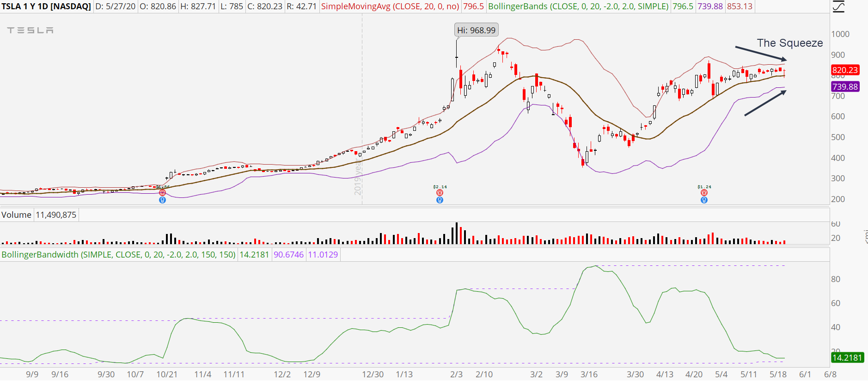
Task: Click the chart style icon at top right
Action: (838, 6)
